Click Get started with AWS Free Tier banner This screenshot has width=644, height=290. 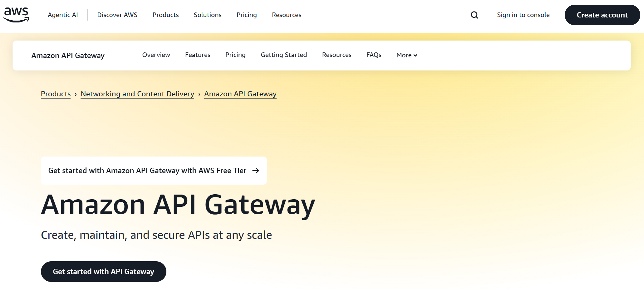(154, 171)
